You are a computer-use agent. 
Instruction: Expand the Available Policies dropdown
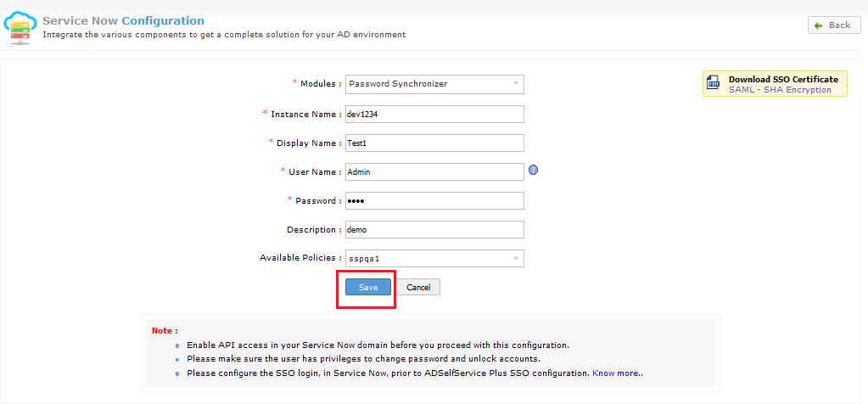pyautogui.click(x=434, y=258)
